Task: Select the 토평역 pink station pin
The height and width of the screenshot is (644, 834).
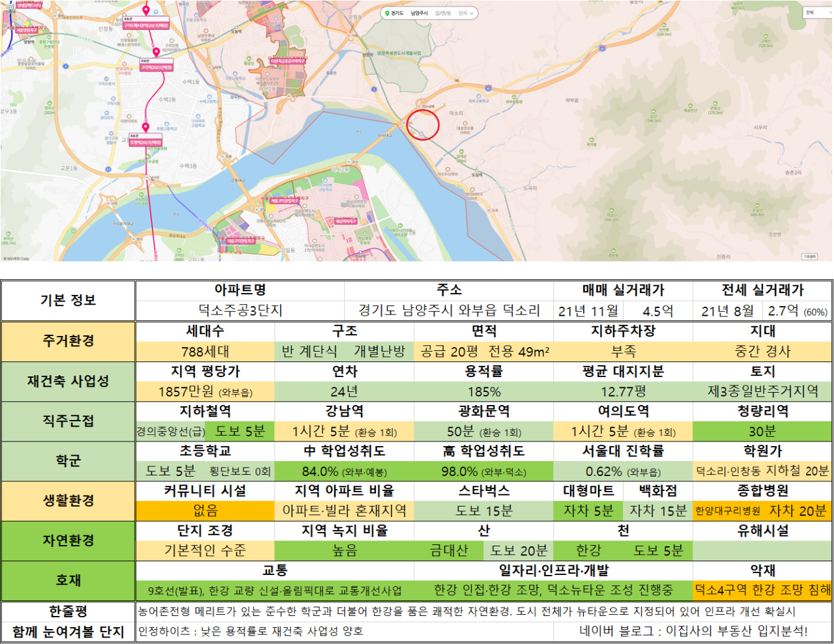Action: (145, 128)
